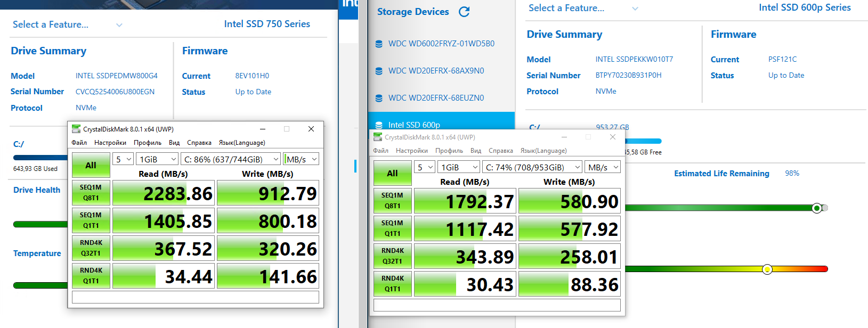Open Select a Feature dropdown in 750 Series window
The width and height of the screenshot is (868, 328).
point(68,24)
